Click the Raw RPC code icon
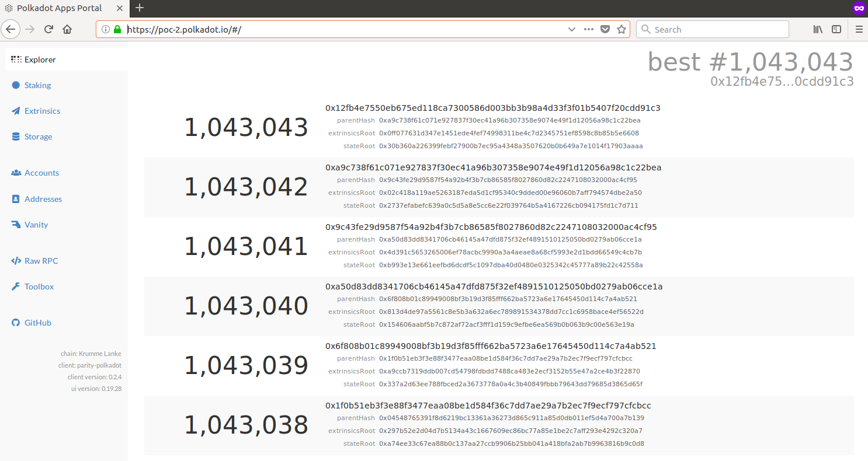The height and width of the screenshot is (461, 868). tap(16, 261)
